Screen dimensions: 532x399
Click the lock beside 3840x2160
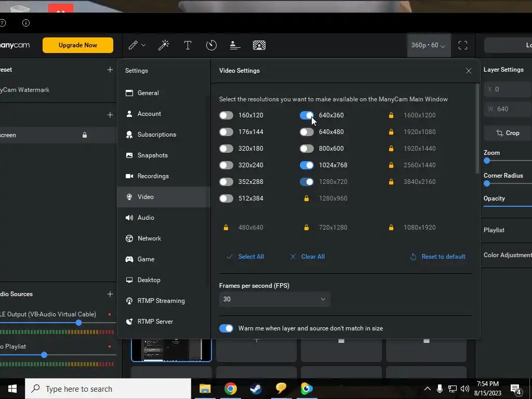(x=391, y=181)
